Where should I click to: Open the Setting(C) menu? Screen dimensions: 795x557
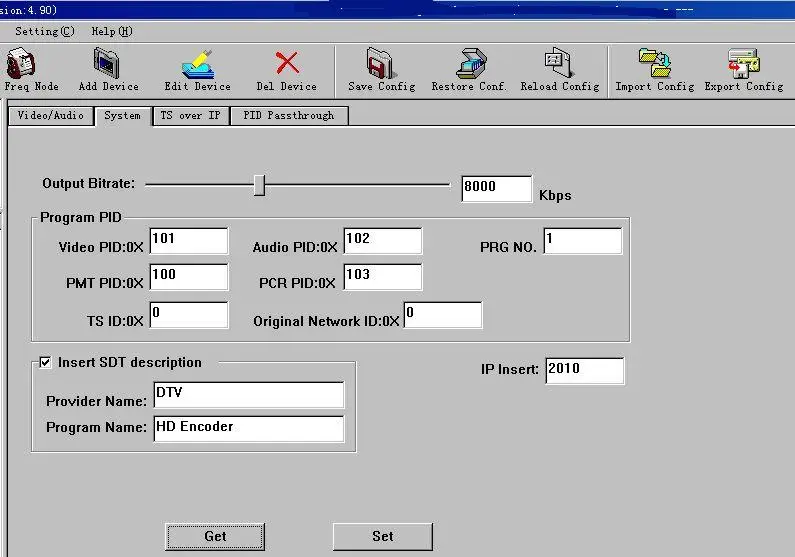[45, 31]
